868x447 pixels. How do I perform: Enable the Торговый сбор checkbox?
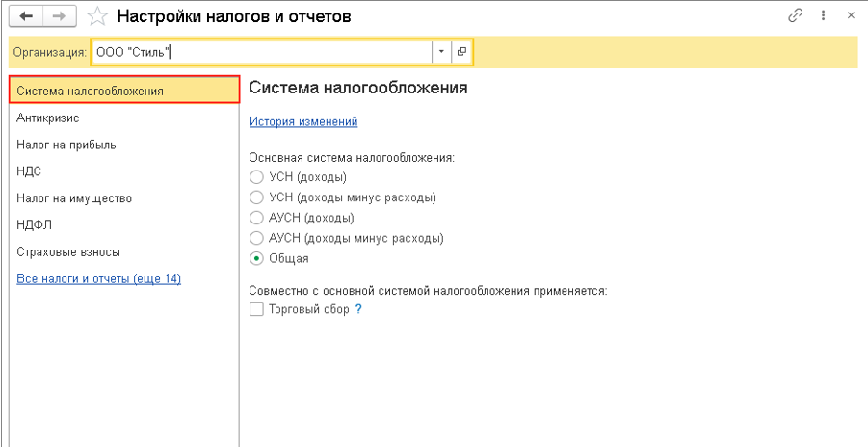point(256,309)
